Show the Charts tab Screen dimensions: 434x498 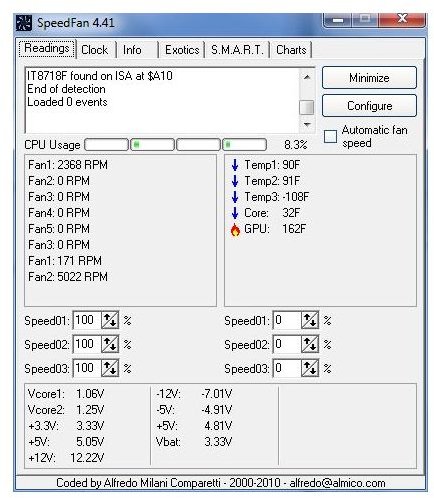click(291, 50)
